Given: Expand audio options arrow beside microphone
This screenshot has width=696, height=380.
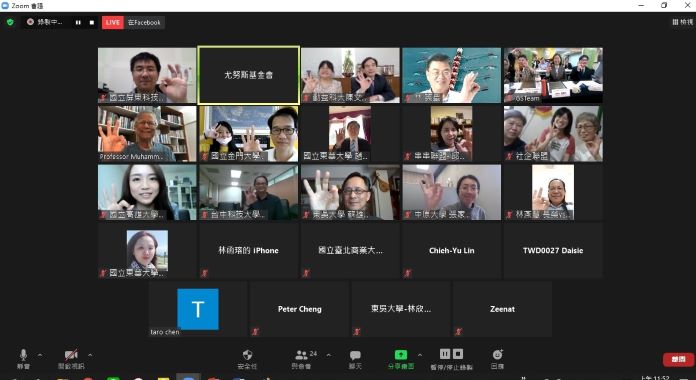Looking at the screenshot, I should tap(40, 355).
